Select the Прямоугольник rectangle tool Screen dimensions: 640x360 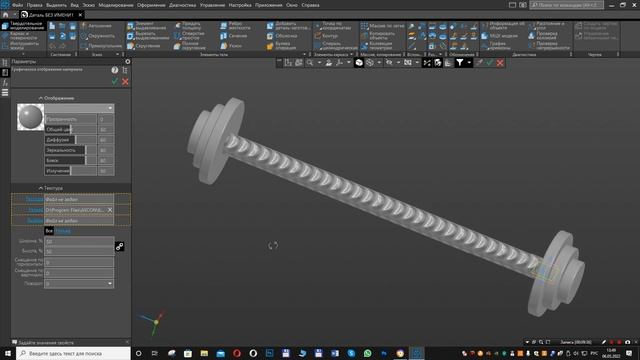(100, 46)
